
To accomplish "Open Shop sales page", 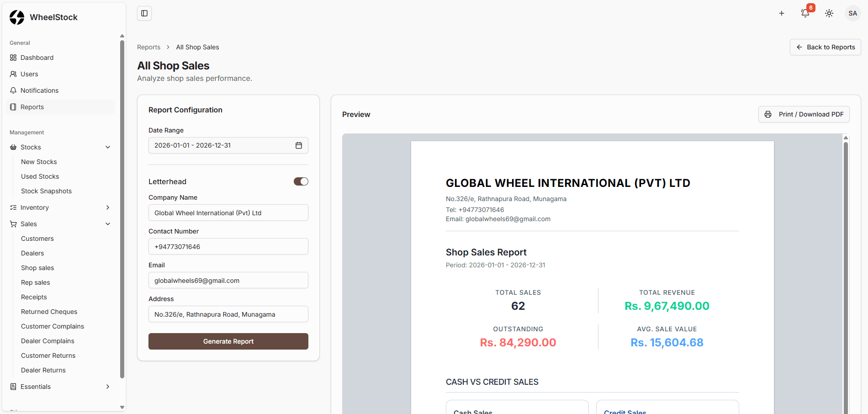I will (x=37, y=268).
